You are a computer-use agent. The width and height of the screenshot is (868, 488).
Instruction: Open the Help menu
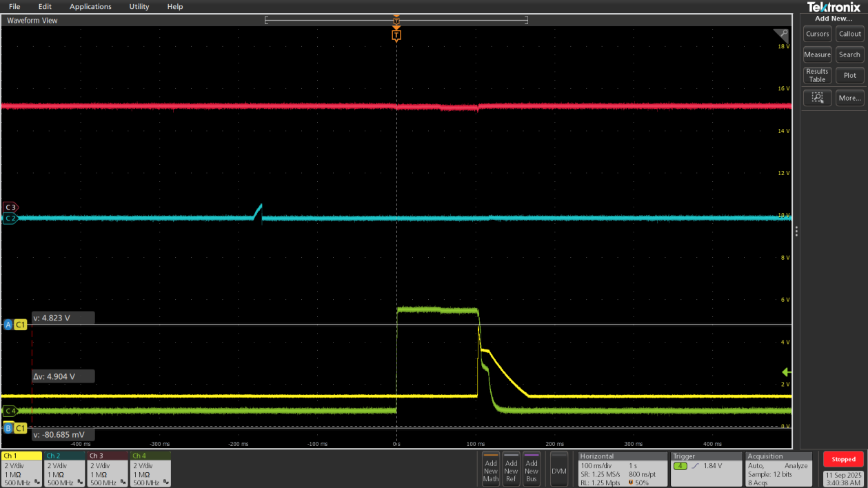[175, 6]
